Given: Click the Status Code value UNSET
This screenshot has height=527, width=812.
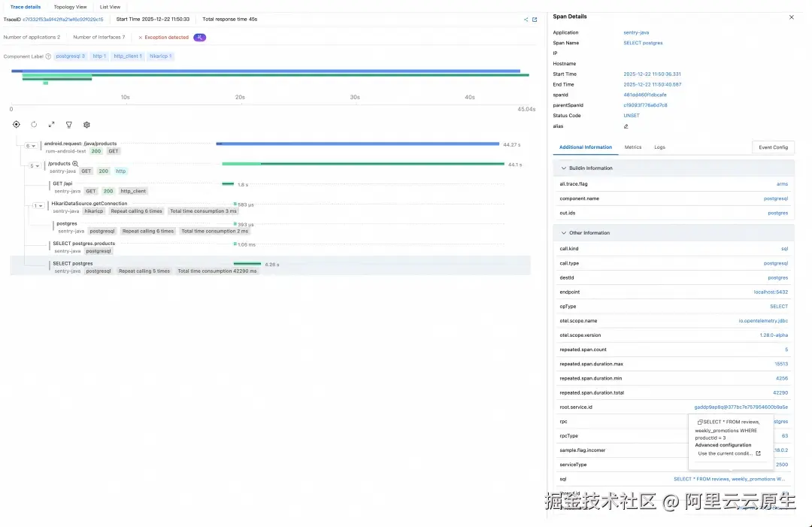Looking at the screenshot, I should [x=632, y=116].
